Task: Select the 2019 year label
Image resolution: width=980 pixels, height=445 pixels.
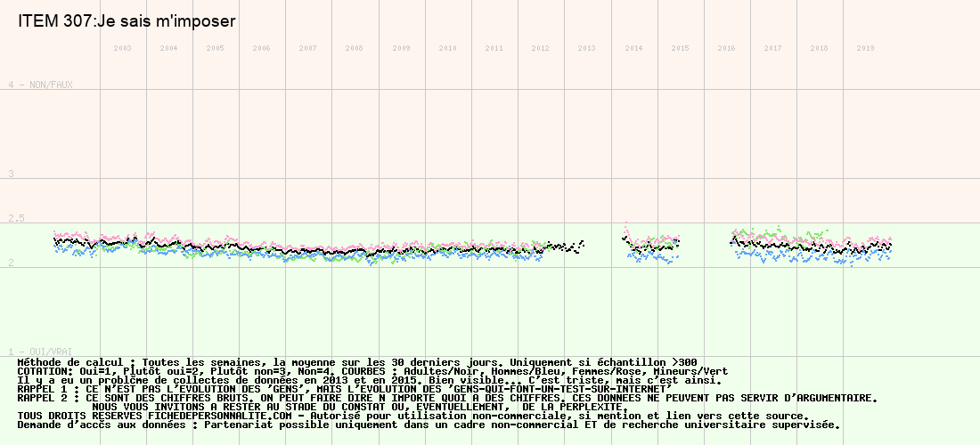Action: tap(866, 48)
